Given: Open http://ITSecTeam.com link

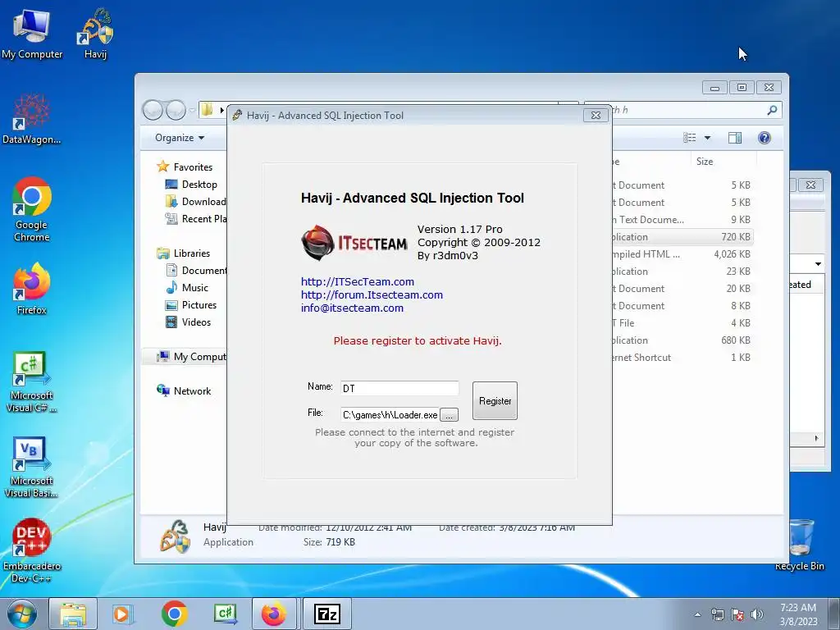Looking at the screenshot, I should [358, 282].
